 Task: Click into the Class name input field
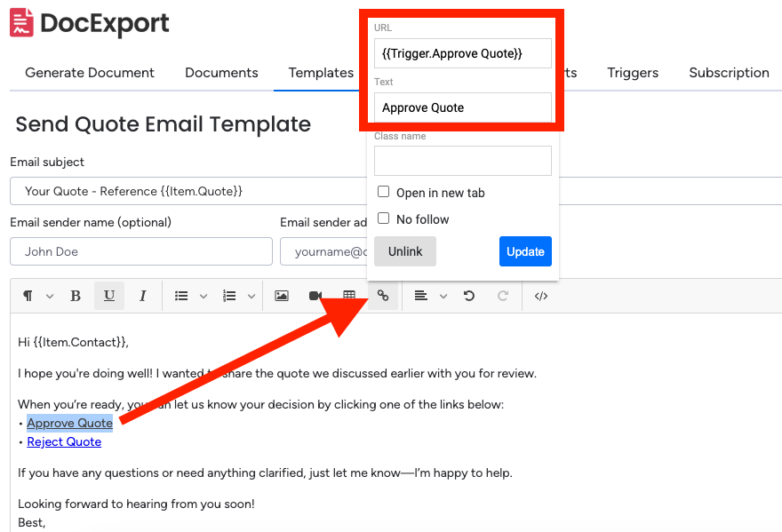coord(462,161)
